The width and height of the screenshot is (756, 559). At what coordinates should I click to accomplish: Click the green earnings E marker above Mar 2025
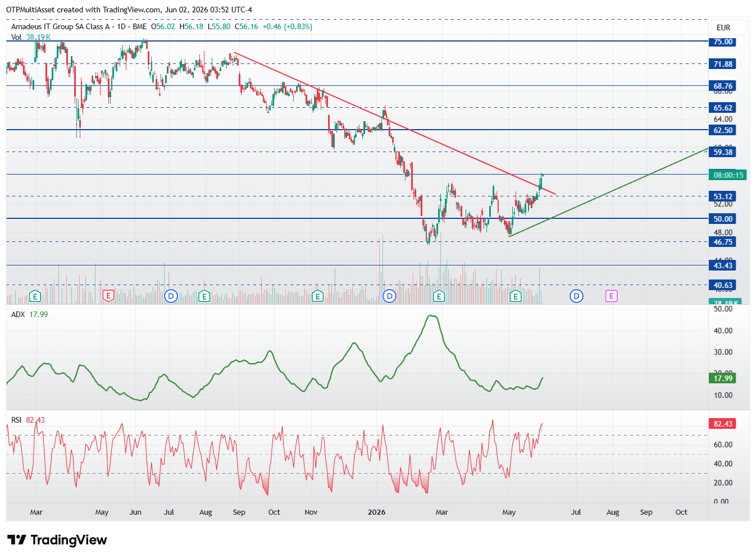tap(35, 296)
